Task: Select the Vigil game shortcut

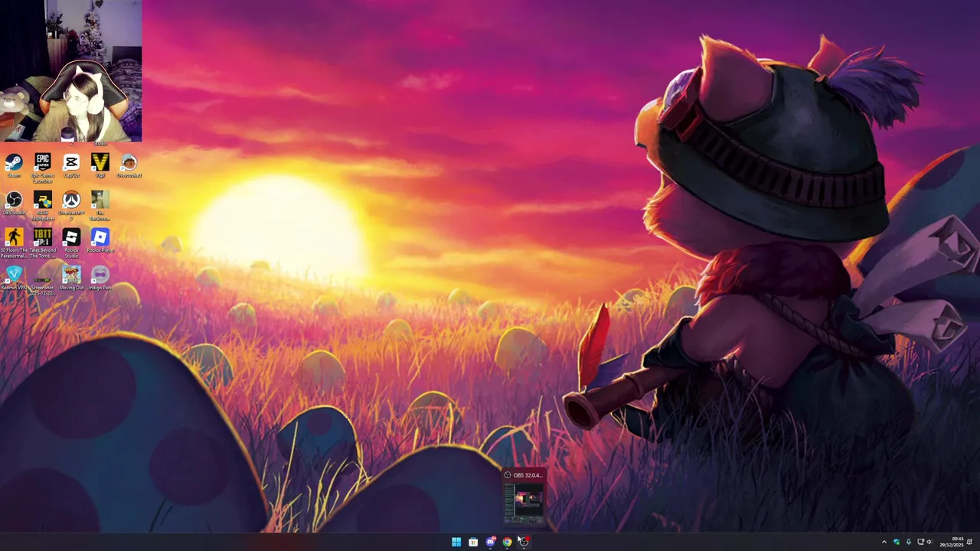Action: coord(100,166)
